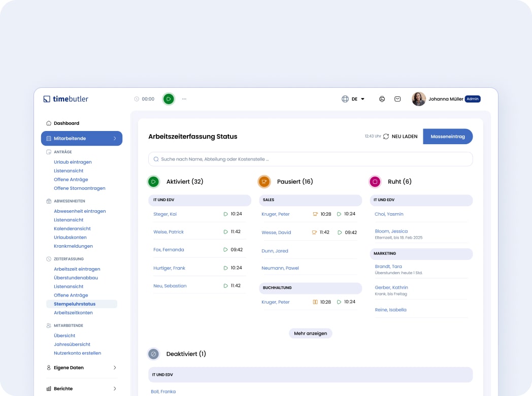Click the Mehr anzeigen button
The width and height of the screenshot is (532, 396).
click(311, 334)
